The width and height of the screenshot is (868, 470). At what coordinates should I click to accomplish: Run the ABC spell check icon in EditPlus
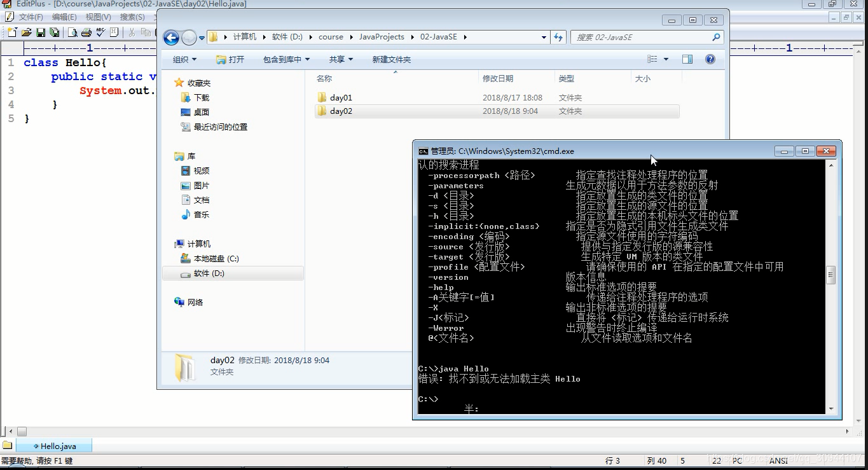point(100,32)
